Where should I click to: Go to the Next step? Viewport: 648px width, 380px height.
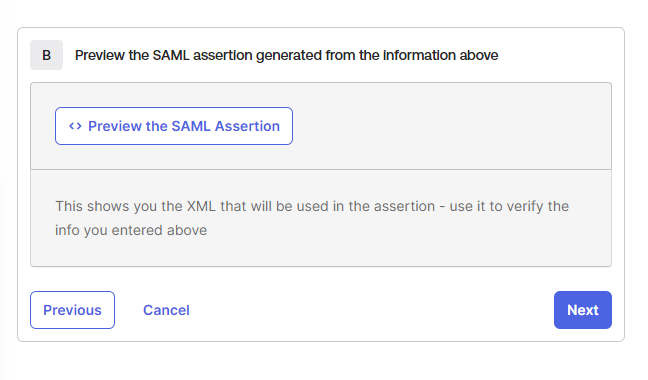[583, 310]
